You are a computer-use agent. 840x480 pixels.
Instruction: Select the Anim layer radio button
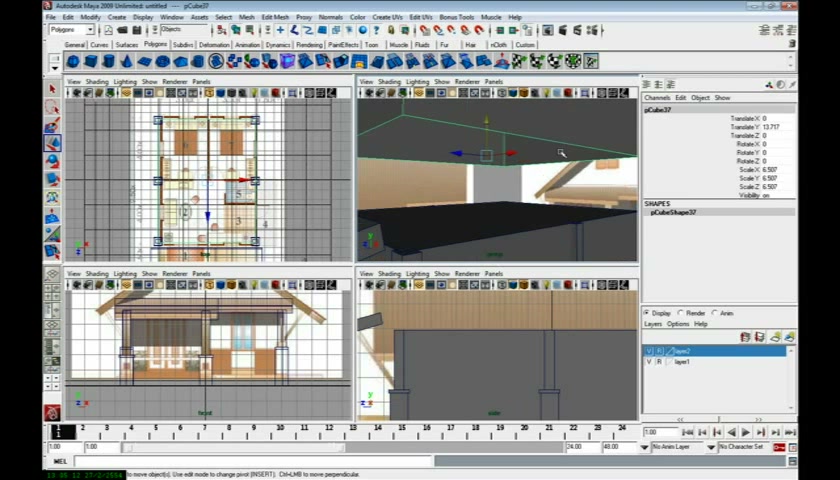[x=715, y=313]
